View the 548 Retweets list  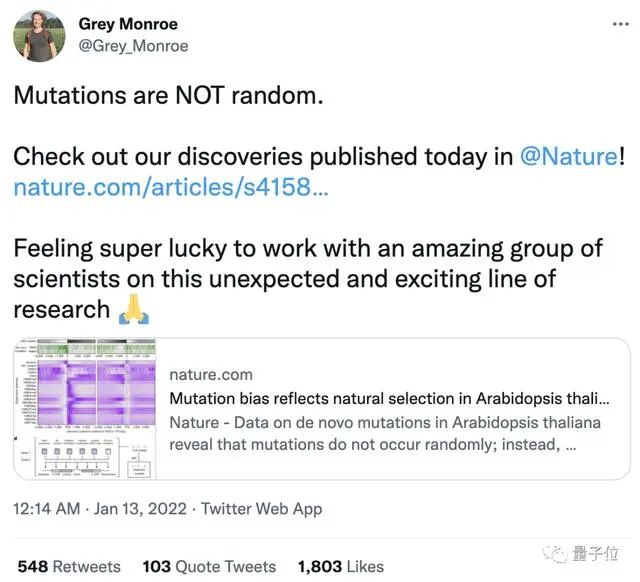[x=69, y=566]
